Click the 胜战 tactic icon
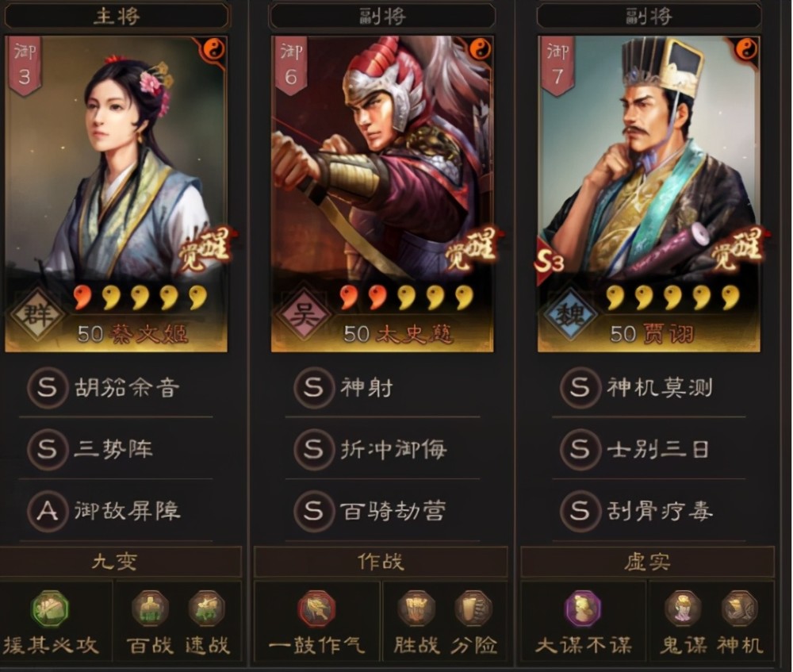Image resolution: width=793 pixels, height=672 pixels. [x=416, y=609]
